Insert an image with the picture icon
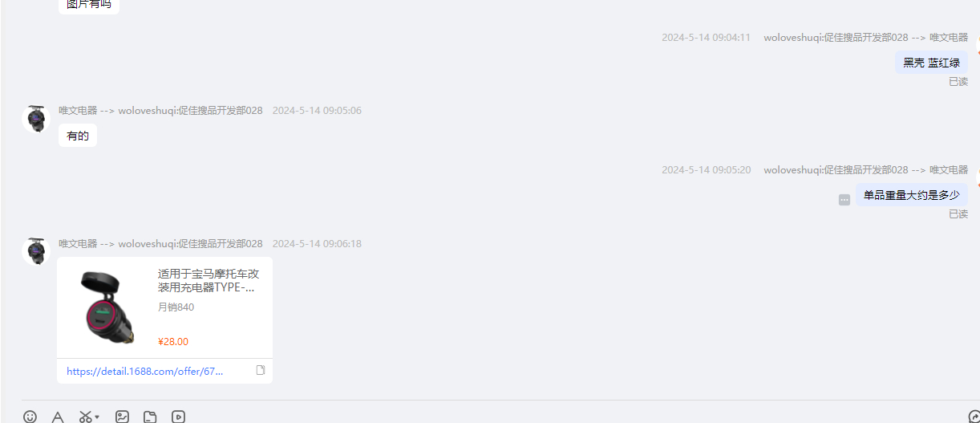The width and height of the screenshot is (980, 423). [x=122, y=417]
